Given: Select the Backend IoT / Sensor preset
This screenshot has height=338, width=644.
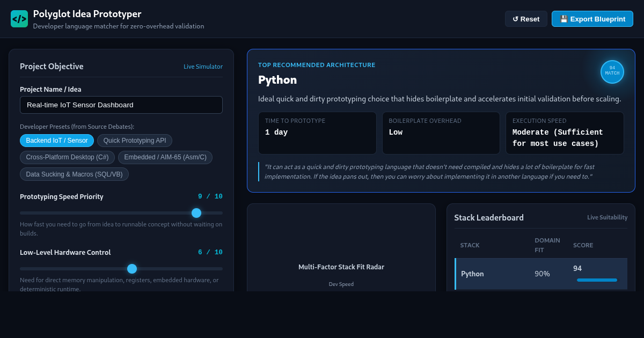Looking at the screenshot, I should [57, 141].
